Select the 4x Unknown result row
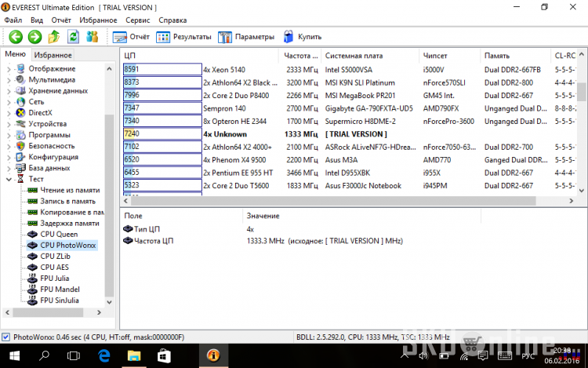The width and height of the screenshot is (588, 368). (349, 134)
